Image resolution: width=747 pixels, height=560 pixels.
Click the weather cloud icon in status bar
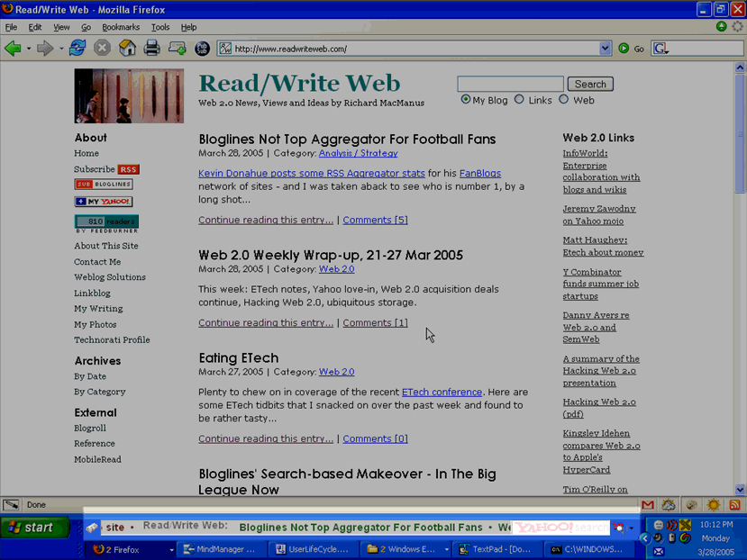(x=669, y=505)
